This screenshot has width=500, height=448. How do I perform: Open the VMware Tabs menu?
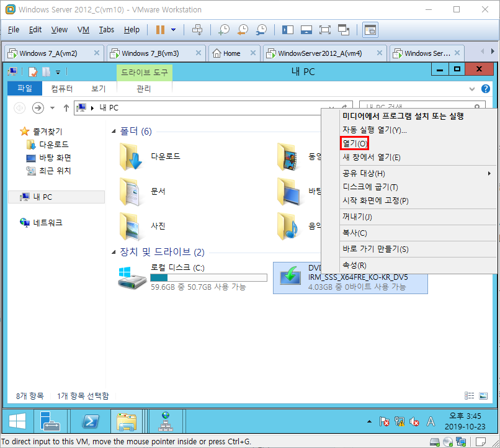coord(106,30)
